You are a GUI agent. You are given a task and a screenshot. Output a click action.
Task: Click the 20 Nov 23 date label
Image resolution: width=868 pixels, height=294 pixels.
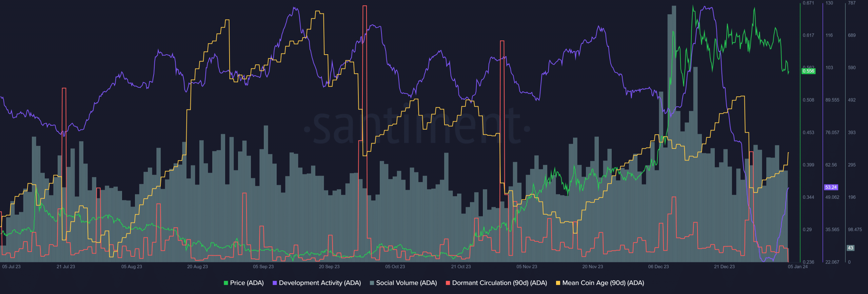click(x=593, y=267)
